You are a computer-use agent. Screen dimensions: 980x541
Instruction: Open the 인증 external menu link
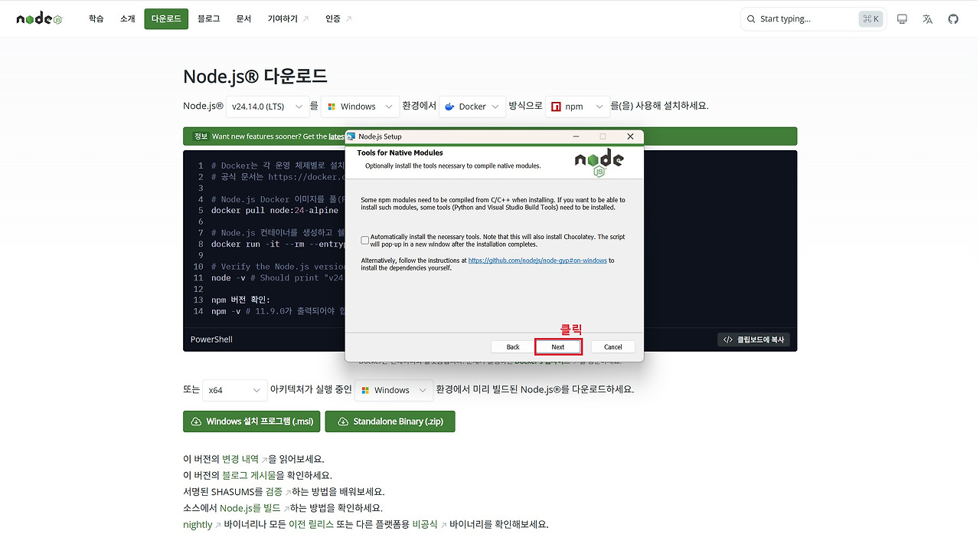coord(338,18)
